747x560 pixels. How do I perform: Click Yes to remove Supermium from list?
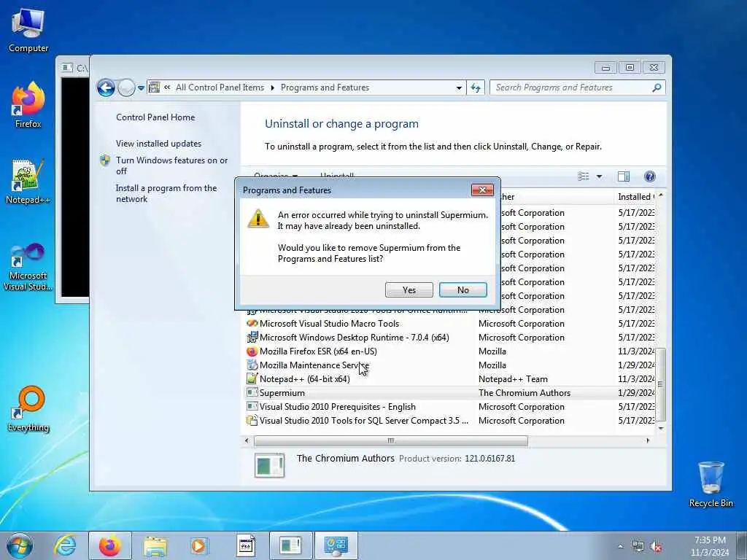point(409,289)
